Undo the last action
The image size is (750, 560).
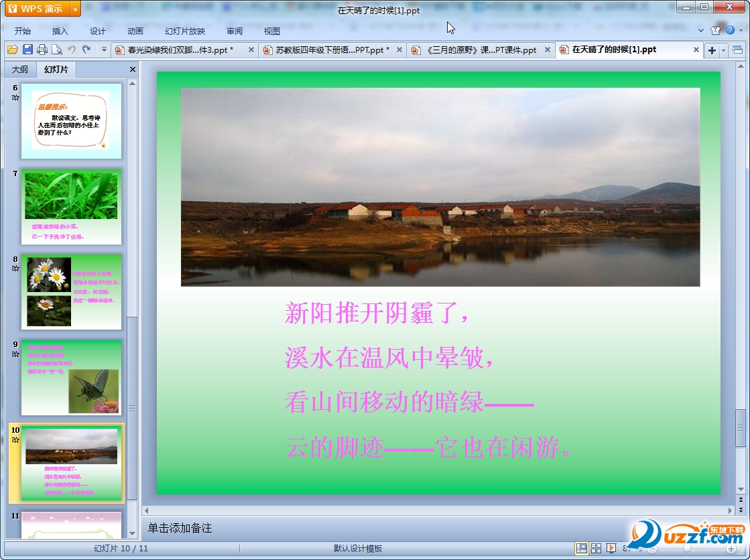pos(72,50)
